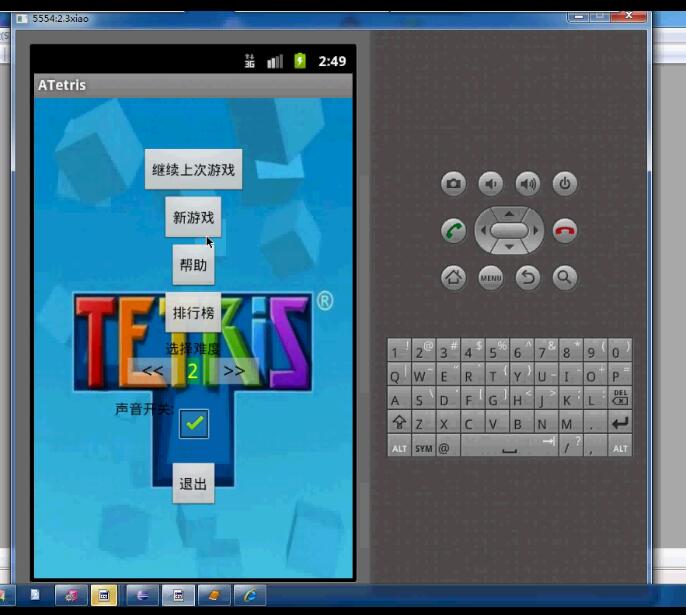Click the space bar key

509,447
